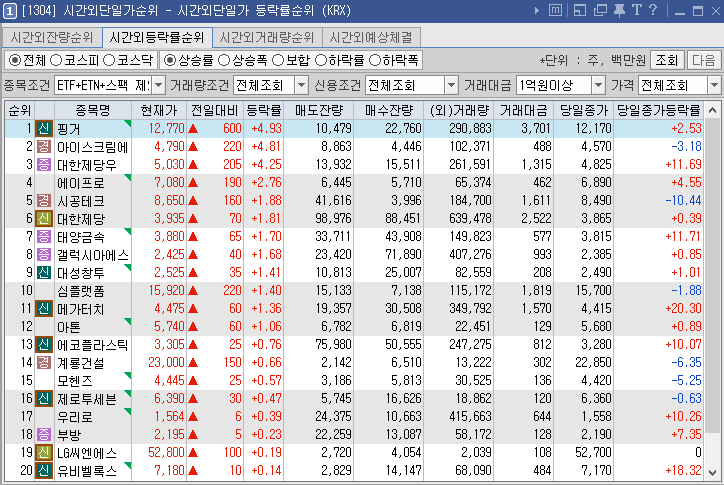The width and height of the screenshot is (724, 485).
Task: Switch to the 시간외거래량순위 tab
Action: point(267,37)
